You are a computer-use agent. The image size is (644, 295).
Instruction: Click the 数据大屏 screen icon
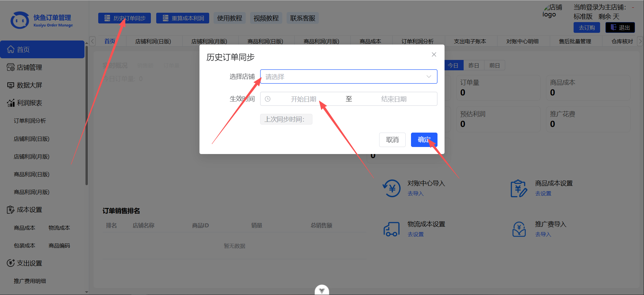11,85
